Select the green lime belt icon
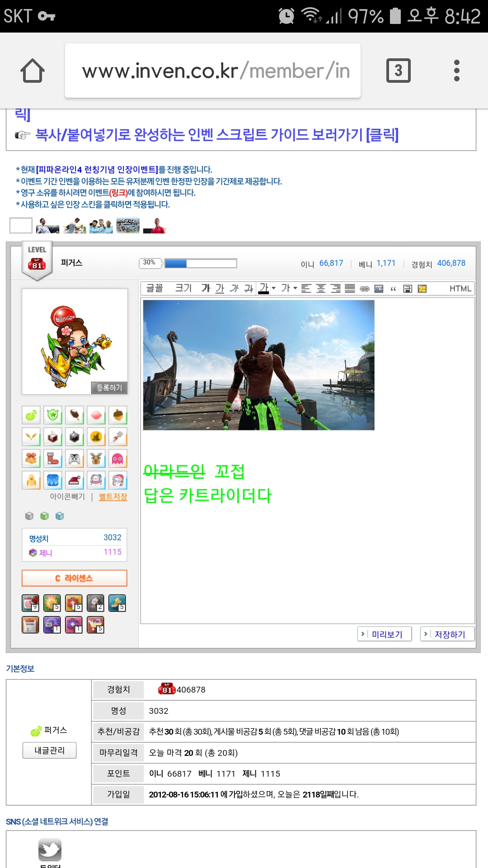 (x=31, y=415)
